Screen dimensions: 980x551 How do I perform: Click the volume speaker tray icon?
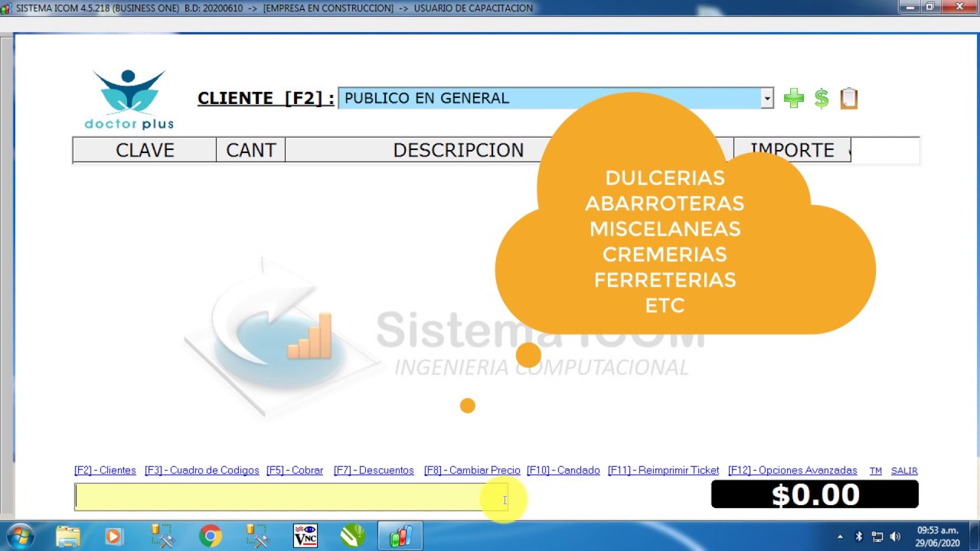click(x=895, y=536)
